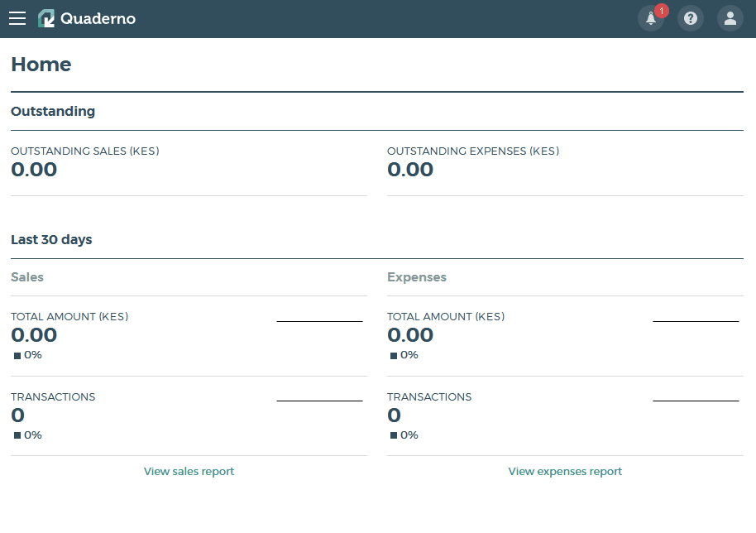Open the help question mark icon
The width and height of the screenshot is (756, 533).
pos(690,17)
